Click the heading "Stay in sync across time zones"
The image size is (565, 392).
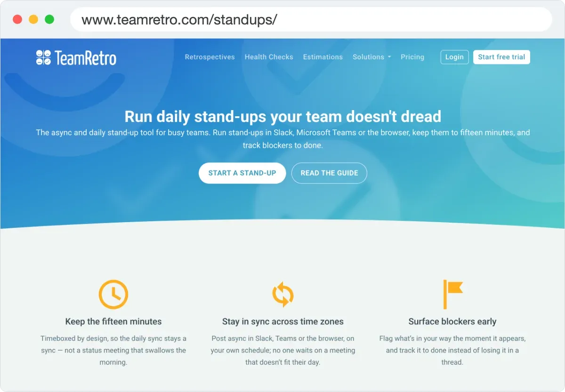point(283,322)
